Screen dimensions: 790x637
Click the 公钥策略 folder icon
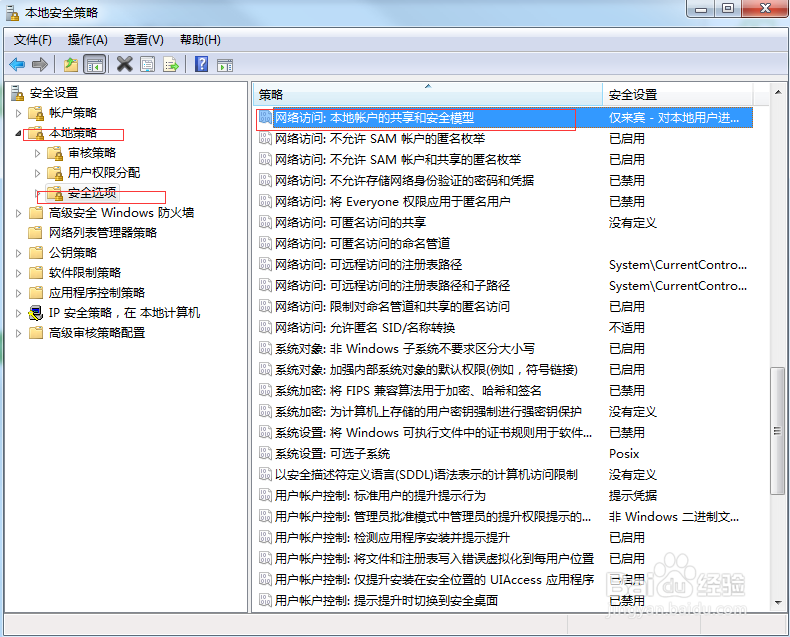(x=36, y=252)
